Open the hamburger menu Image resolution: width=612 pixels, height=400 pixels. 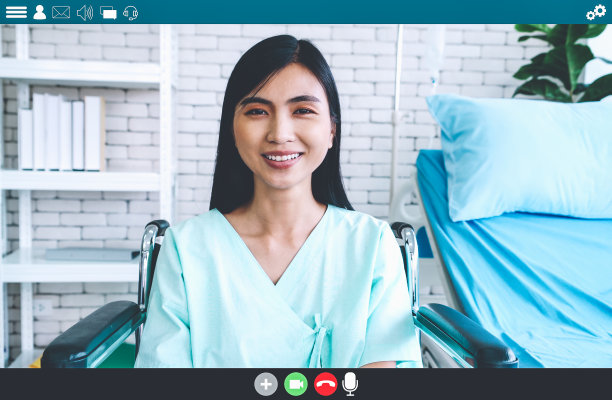(x=16, y=12)
